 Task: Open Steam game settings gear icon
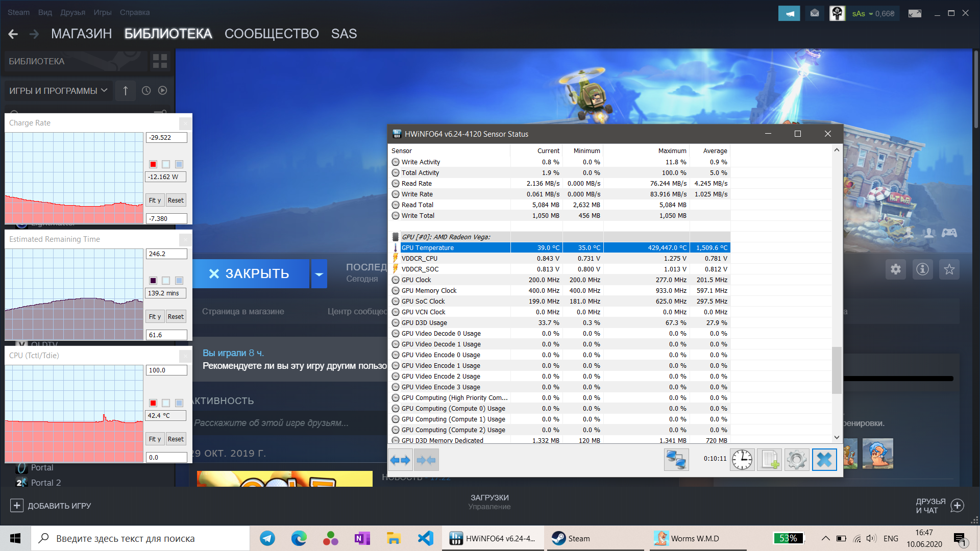(x=896, y=269)
